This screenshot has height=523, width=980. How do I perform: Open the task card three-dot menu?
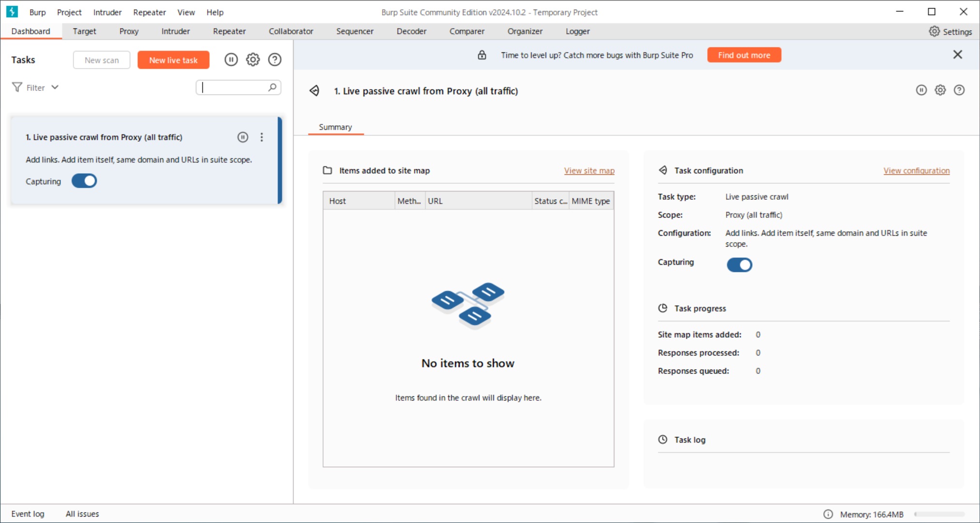click(x=261, y=137)
